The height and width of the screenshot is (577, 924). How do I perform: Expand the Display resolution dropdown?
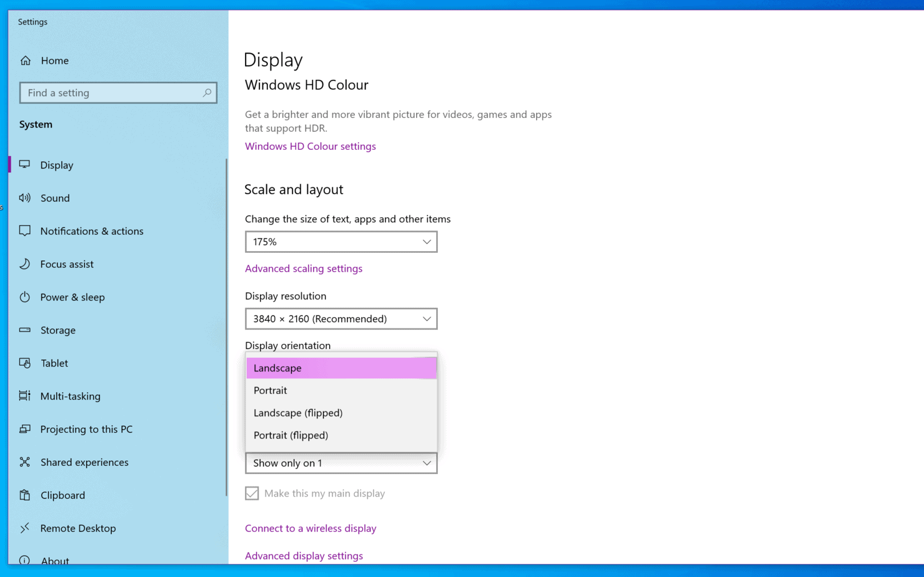340,318
